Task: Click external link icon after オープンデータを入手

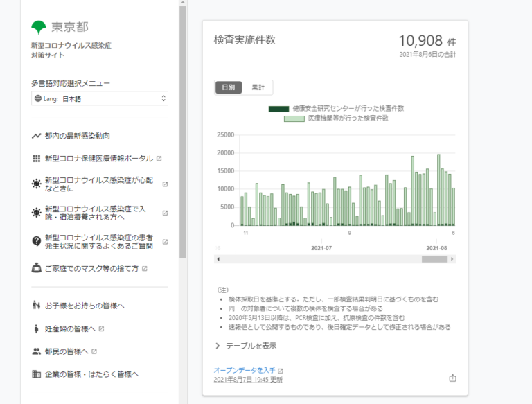Action: 281,371
